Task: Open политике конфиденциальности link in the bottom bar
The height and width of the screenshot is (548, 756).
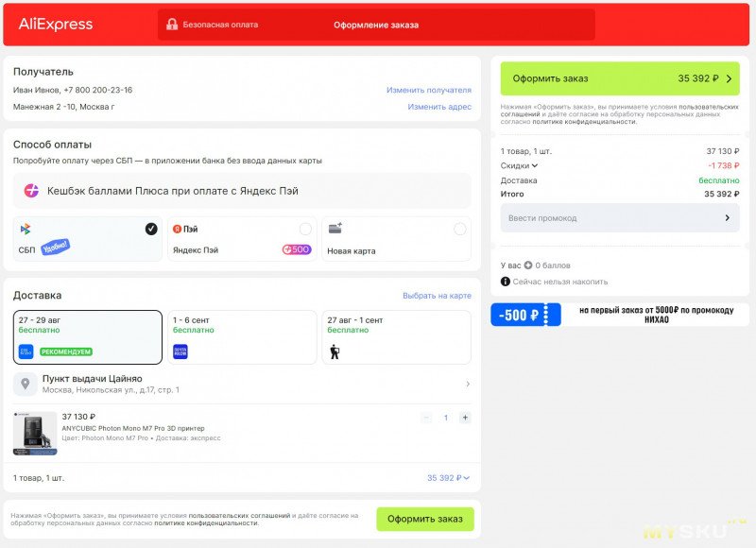Action: 206,522
